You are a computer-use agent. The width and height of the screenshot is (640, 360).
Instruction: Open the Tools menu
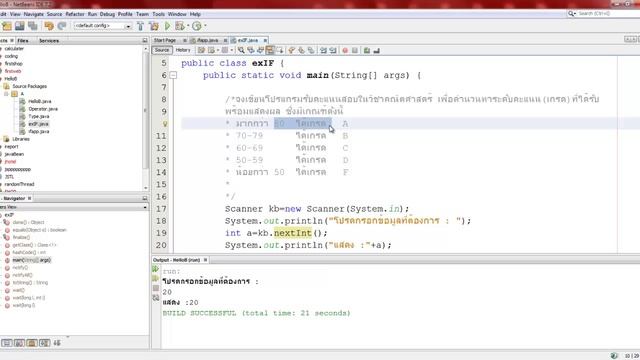click(x=158, y=14)
